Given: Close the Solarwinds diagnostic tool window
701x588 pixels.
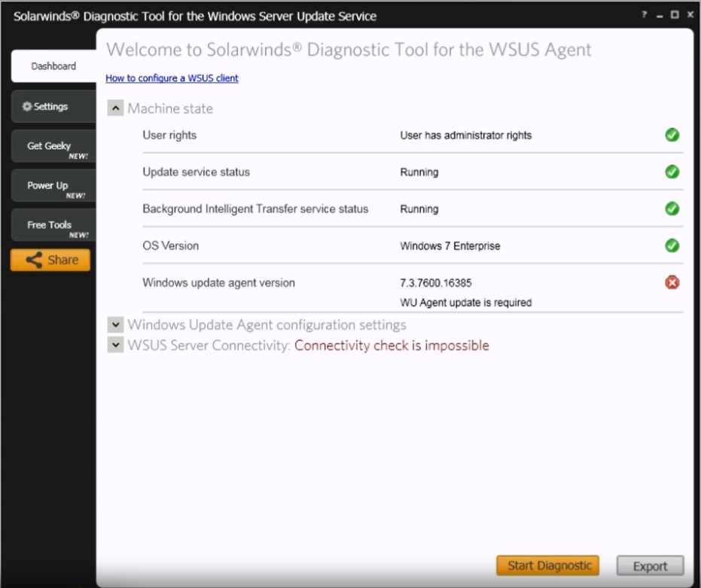Looking at the screenshot, I should [690, 15].
